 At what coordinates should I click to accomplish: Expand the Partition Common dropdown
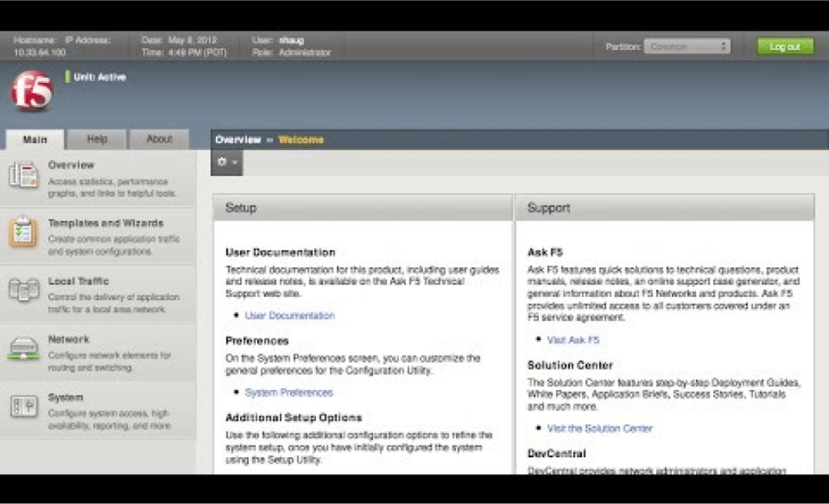pyautogui.click(x=687, y=46)
